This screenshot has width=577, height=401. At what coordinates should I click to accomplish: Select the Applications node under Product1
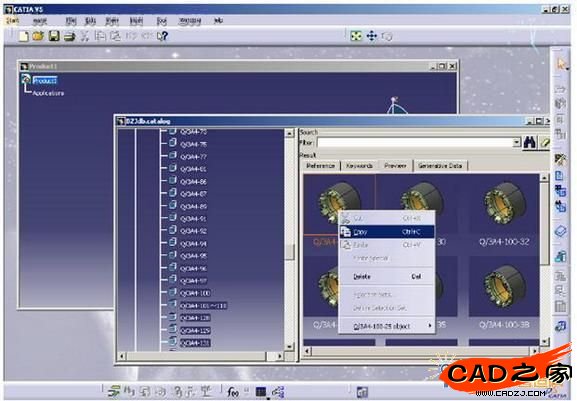pos(48,93)
